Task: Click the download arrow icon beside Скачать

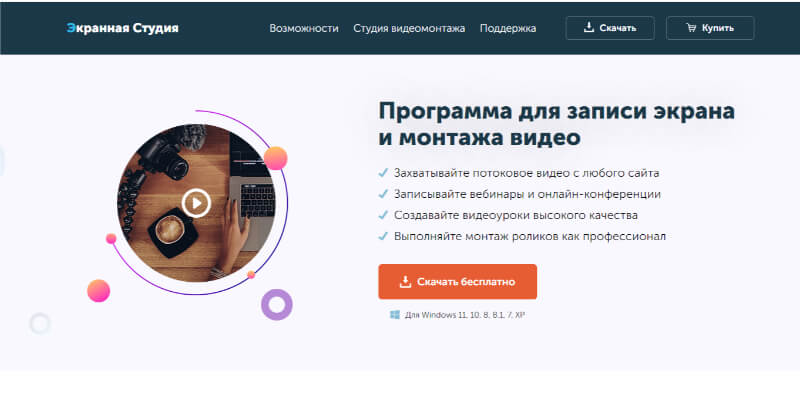Action: [589, 28]
